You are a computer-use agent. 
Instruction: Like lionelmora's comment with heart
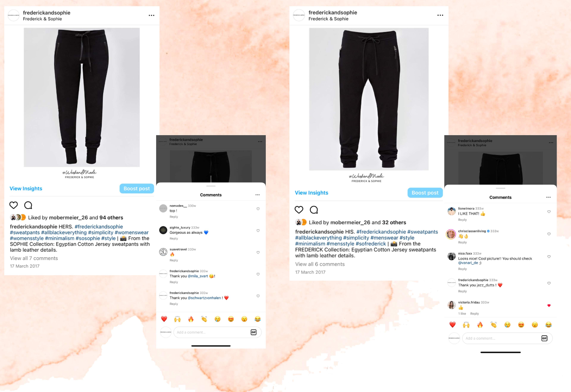(549, 212)
